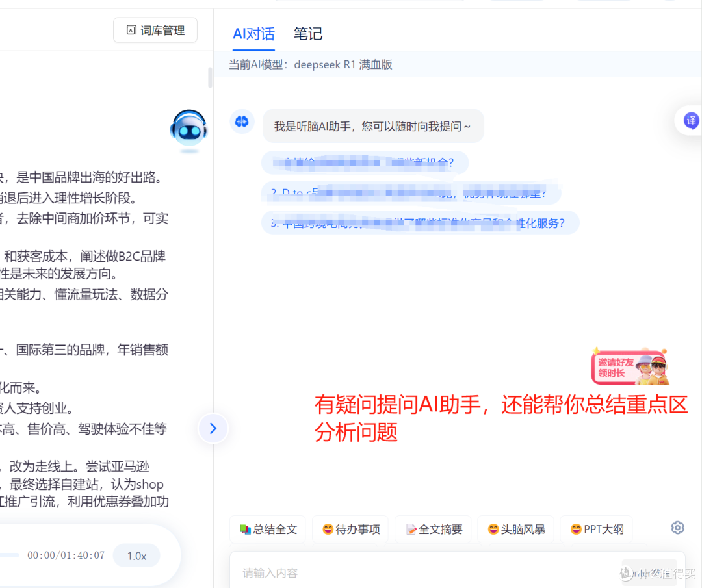Switch to the AI对话 tab
The image size is (702, 588).
(253, 34)
